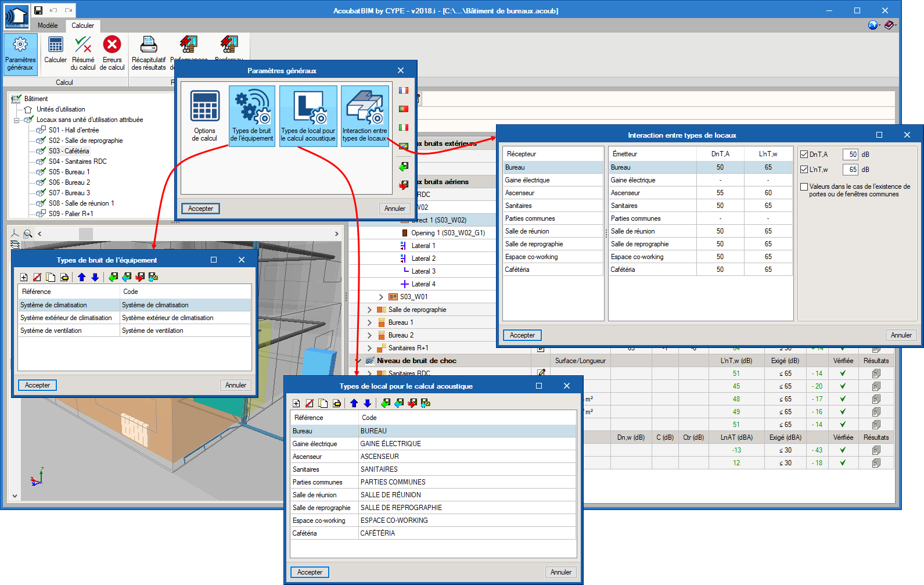
Task: Switch to the Modèle tab
Action: pos(48,26)
